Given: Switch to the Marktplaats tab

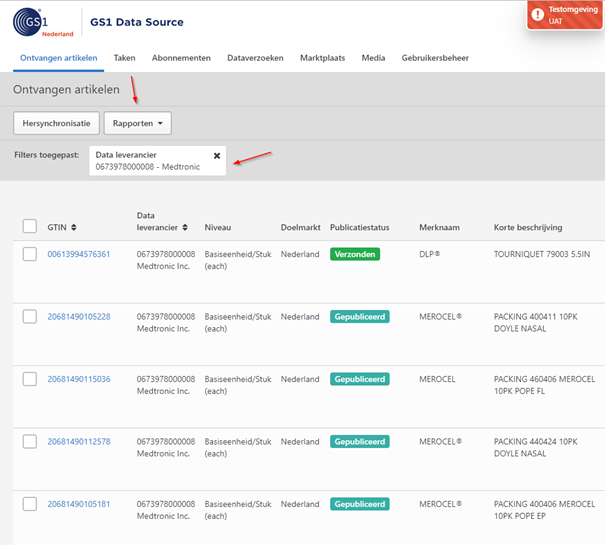Looking at the screenshot, I should click(323, 58).
